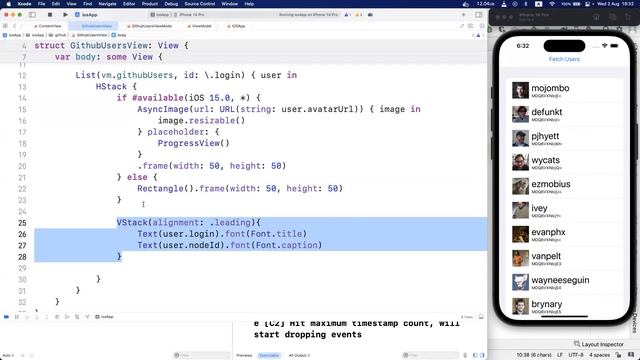Switch to the GithubUsersViewModel editor tab
This screenshot has height=360, width=640.
click(x=149, y=26)
